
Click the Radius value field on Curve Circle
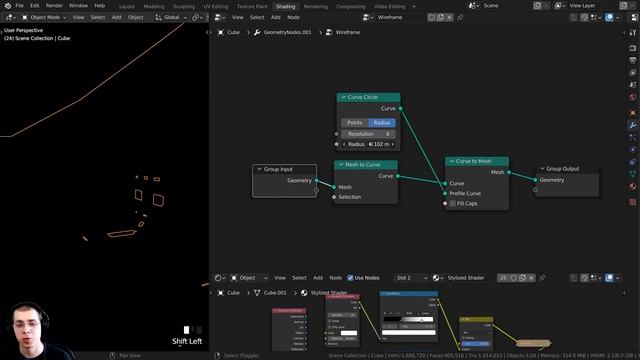pyautogui.click(x=369, y=144)
